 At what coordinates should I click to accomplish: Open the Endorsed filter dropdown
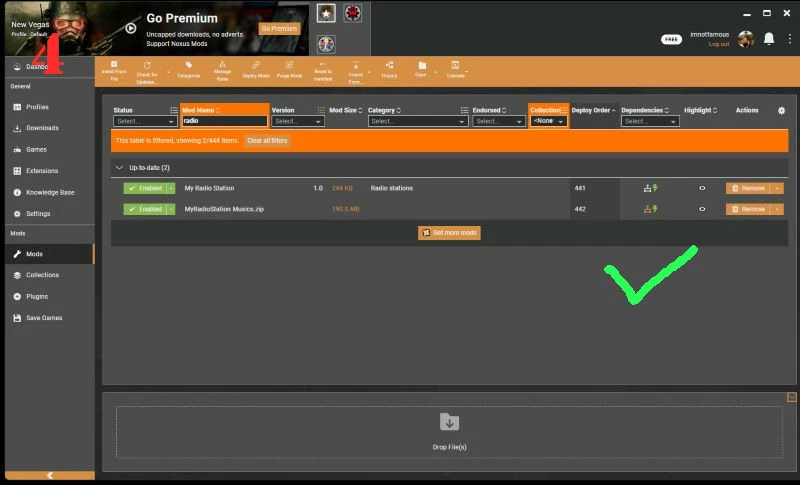(x=498, y=121)
